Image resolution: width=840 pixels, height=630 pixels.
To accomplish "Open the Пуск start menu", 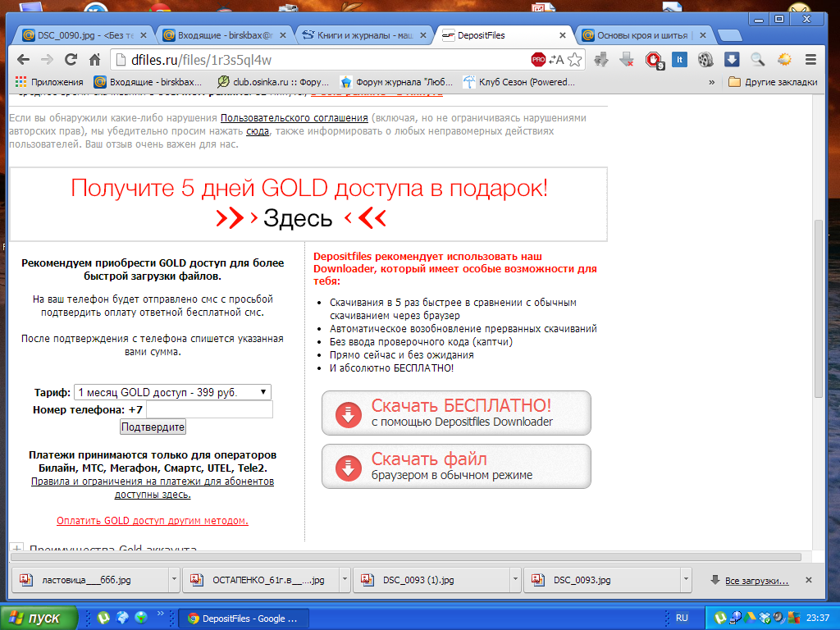I will pyautogui.click(x=39, y=619).
